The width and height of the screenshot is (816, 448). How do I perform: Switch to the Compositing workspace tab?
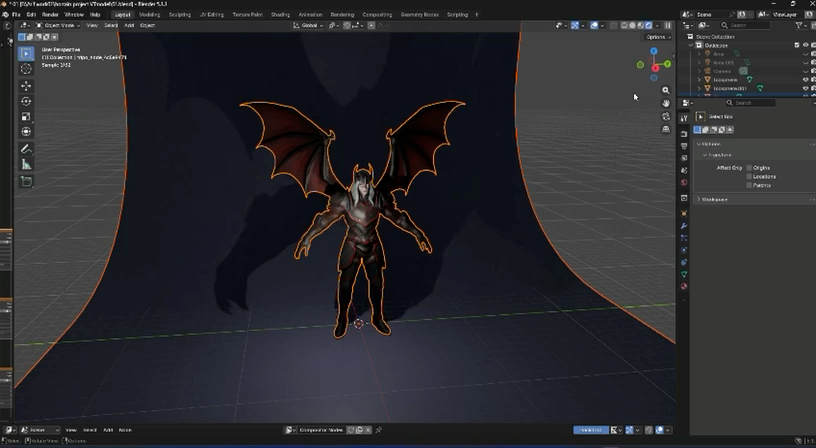coord(377,15)
